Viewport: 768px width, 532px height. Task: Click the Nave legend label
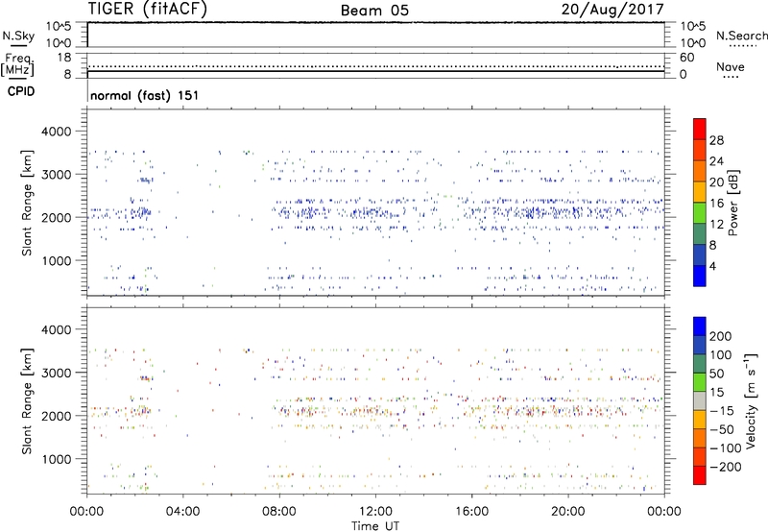(x=731, y=66)
